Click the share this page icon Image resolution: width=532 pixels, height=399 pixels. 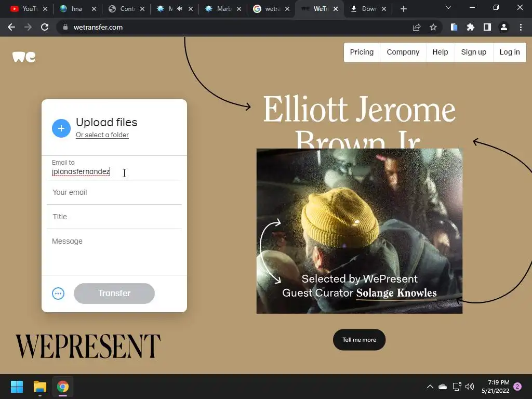[x=416, y=27]
